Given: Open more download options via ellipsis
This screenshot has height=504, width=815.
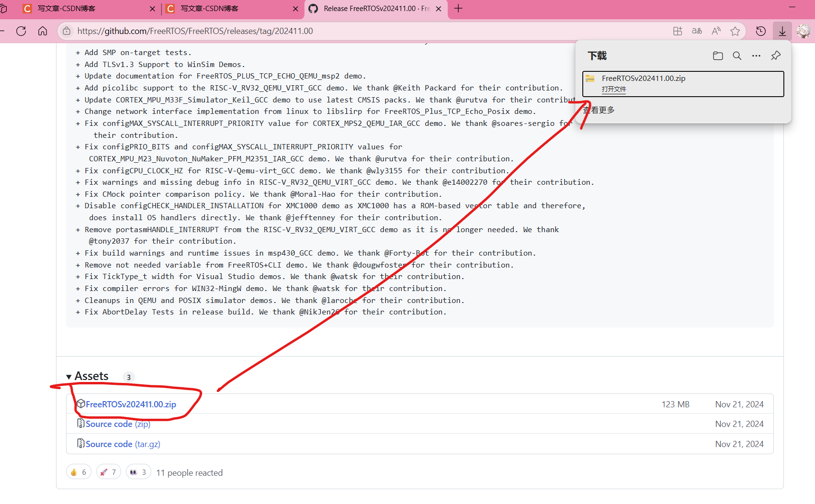Looking at the screenshot, I should 756,56.
